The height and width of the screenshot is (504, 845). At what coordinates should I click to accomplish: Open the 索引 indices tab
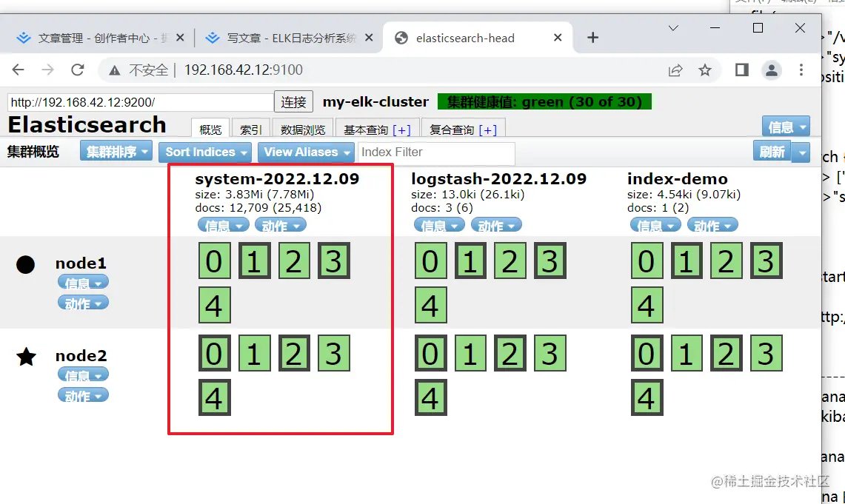[x=250, y=130]
